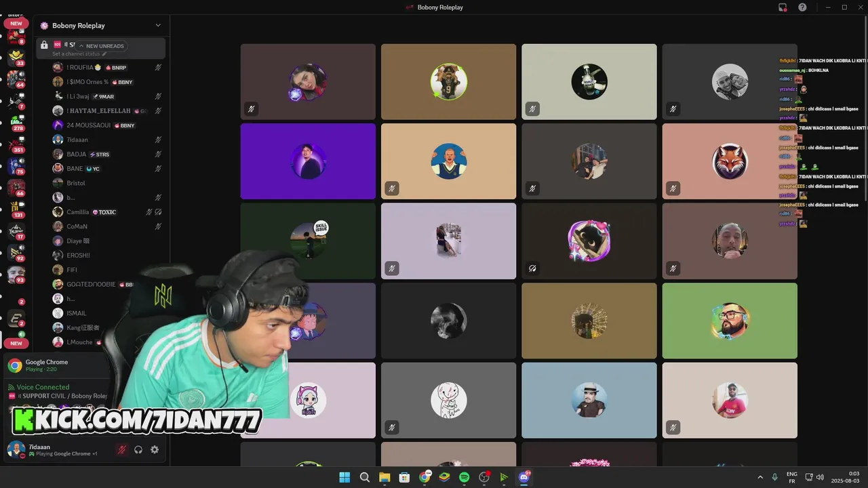
Task: Select member ! ROUFIIA in voice list
Action: coord(107,68)
